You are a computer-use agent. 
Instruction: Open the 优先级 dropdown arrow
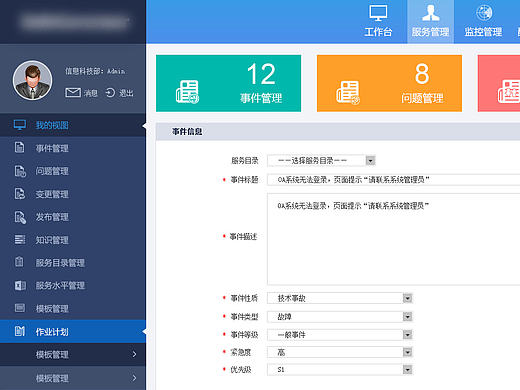[407, 369]
